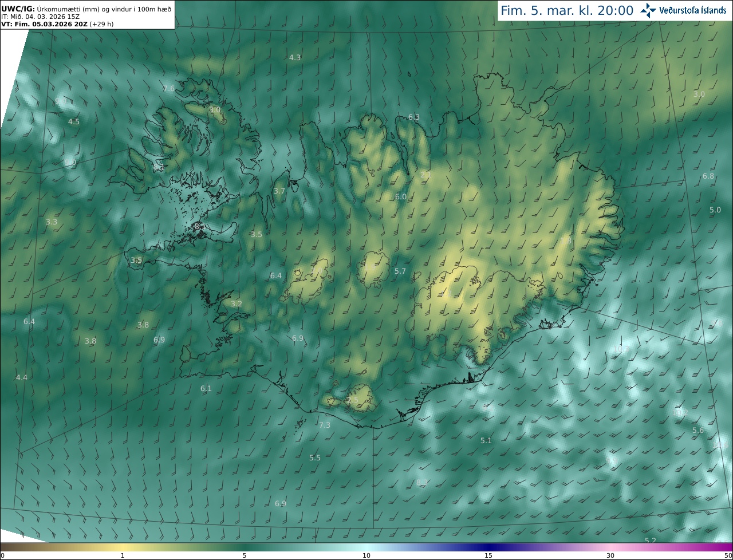This screenshot has width=733, height=560.
Task: Click the 50 tick label on the color scale
Action: pyautogui.click(x=728, y=555)
